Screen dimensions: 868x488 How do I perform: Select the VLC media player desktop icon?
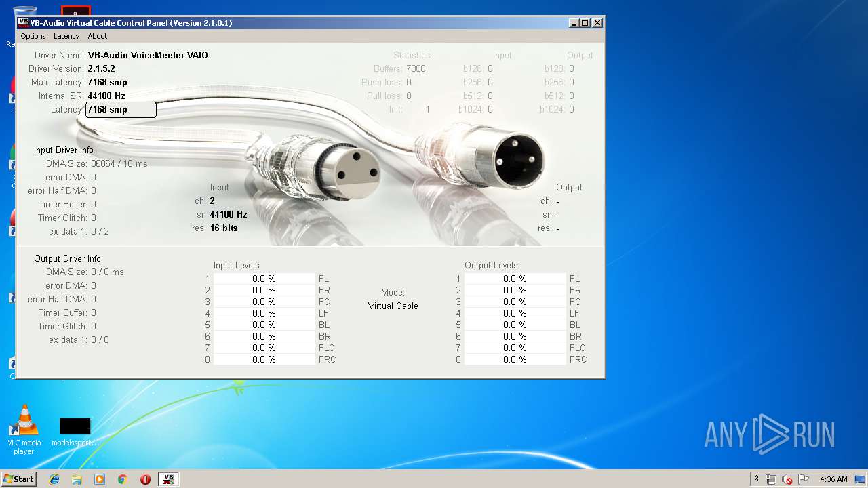click(x=24, y=430)
